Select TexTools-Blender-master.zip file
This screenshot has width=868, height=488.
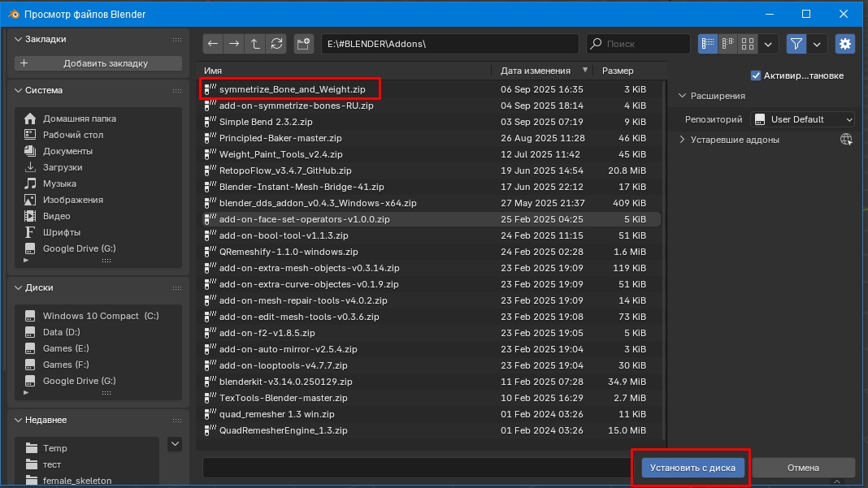(x=430, y=398)
